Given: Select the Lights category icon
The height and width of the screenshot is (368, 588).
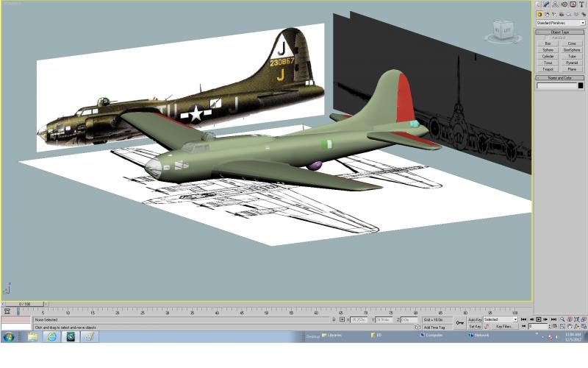Looking at the screenshot, I should pyautogui.click(x=554, y=14).
